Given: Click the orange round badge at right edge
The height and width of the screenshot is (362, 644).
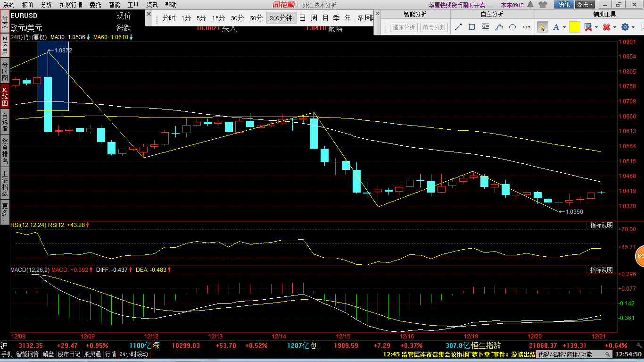Looking at the screenshot, I should pos(640,256).
